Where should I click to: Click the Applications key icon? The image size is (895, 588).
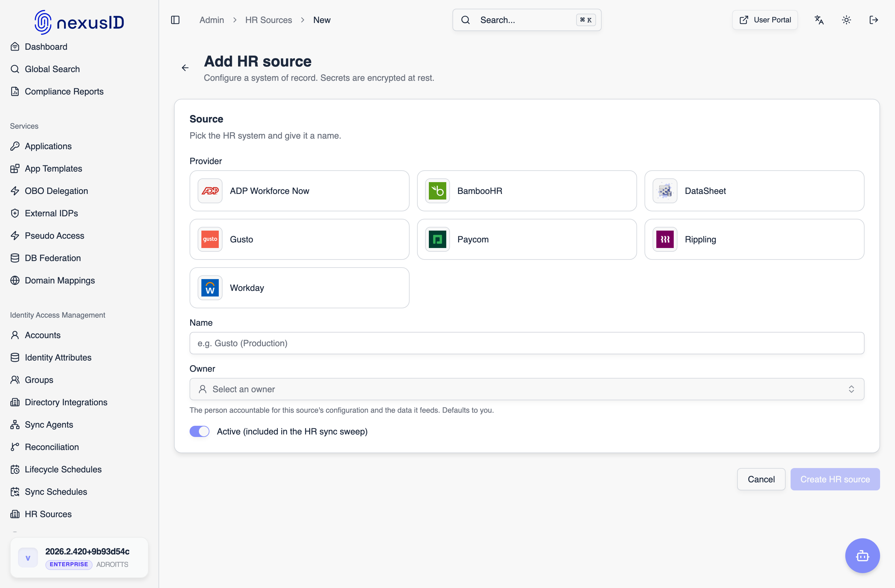15,146
